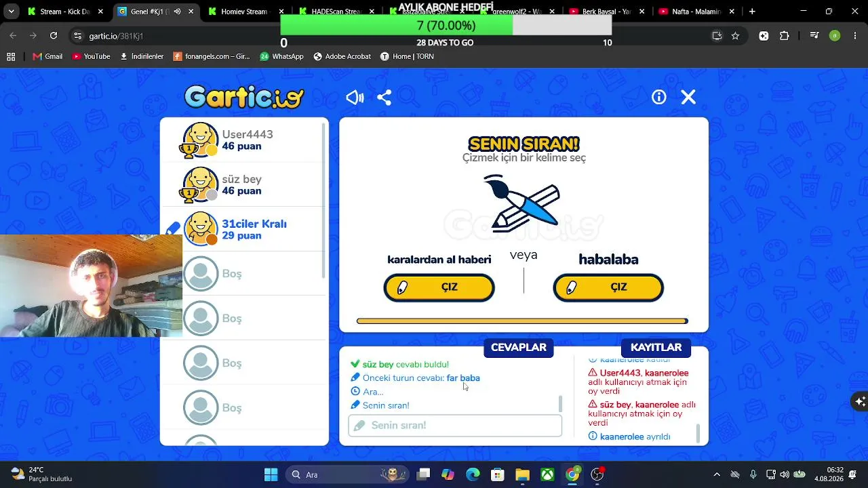
Task: Open the Home | TORN bookmark
Action: (x=407, y=57)
